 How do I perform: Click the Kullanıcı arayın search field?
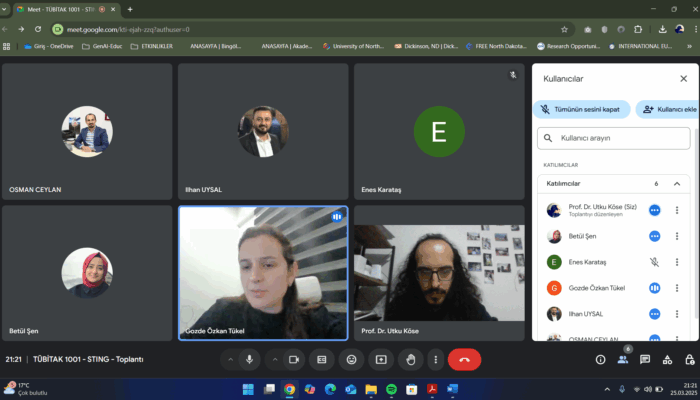(x=614, y=138)
